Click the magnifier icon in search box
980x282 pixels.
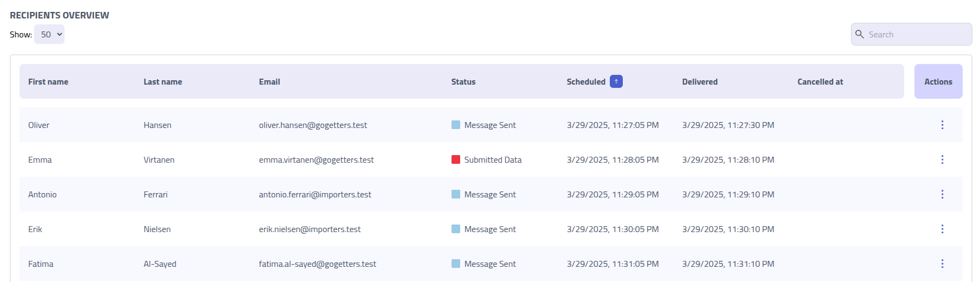860,34
